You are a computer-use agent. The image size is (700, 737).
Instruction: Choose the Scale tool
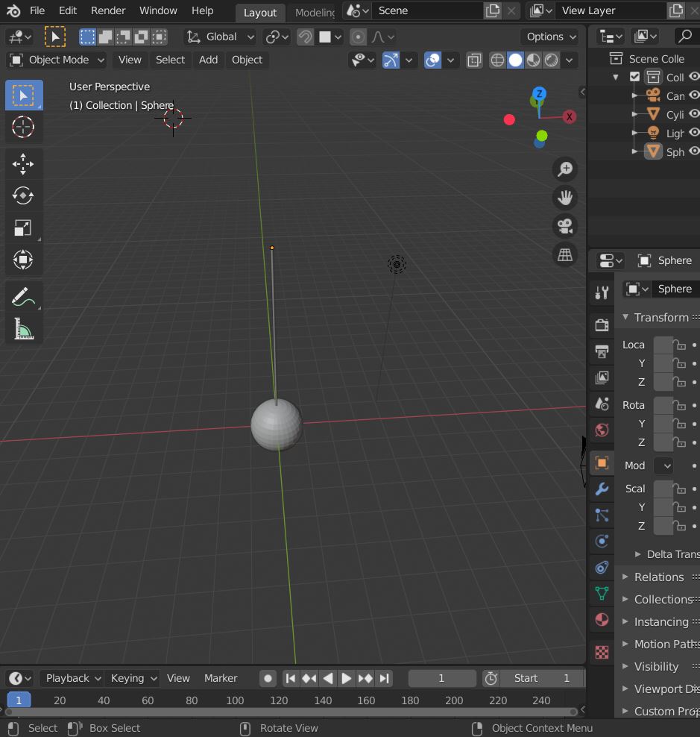[23, 228]
